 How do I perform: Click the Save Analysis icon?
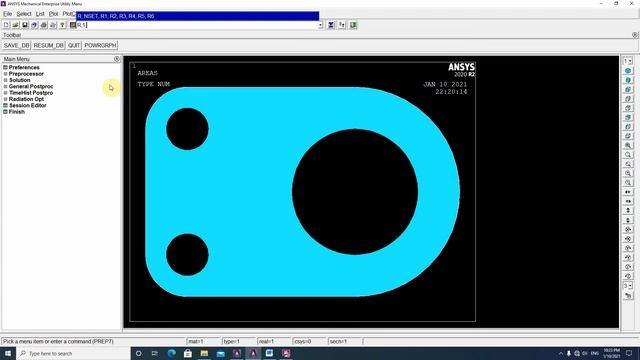25,25
